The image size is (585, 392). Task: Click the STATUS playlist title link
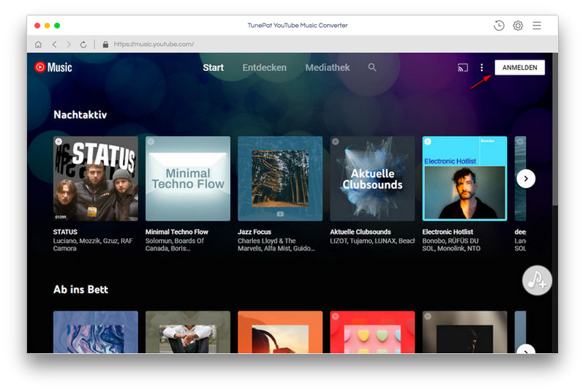point(65,232)
